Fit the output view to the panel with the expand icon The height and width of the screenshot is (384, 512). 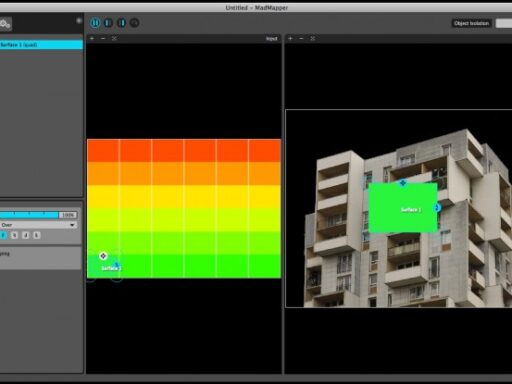pyautogui.click(x=312, y=38)
